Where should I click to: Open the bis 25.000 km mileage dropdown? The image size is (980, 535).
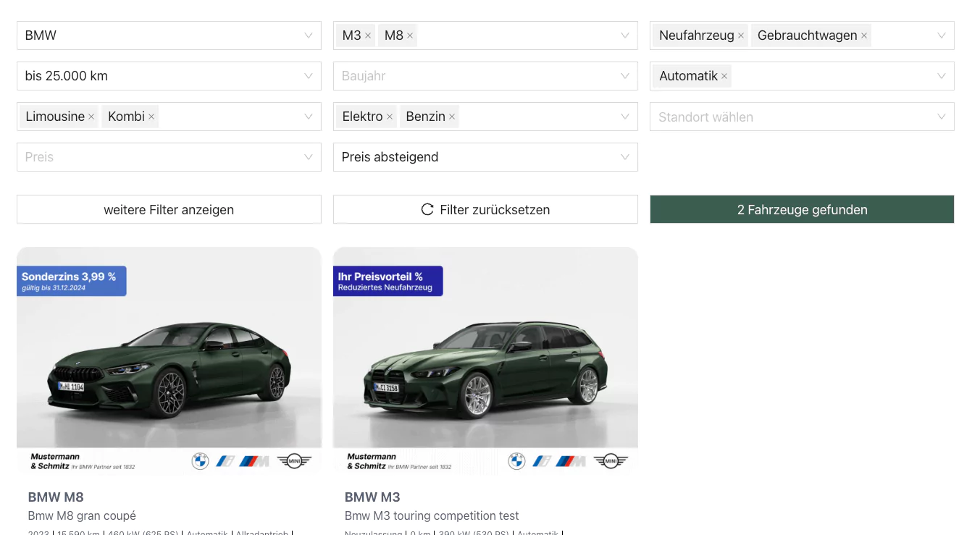tap(168, 76)
